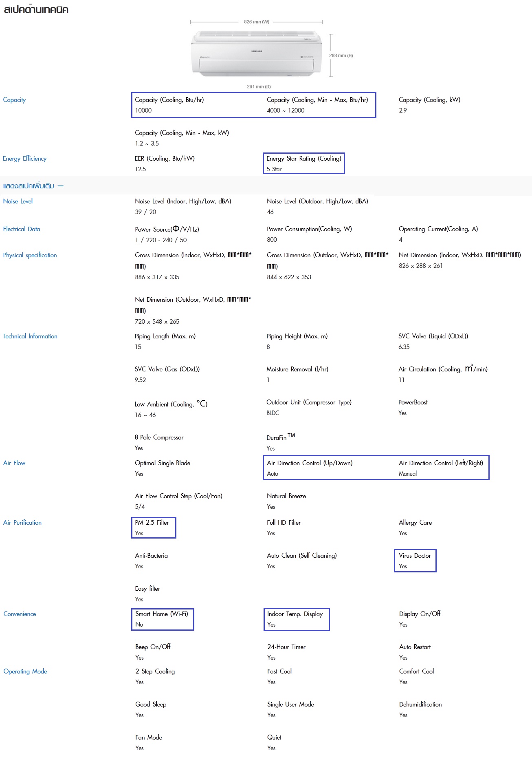The height and width of the screenshot is (764, 532).
Task: Click the Energy Star Rating (Cooling) label
Action: pos(304,159)
